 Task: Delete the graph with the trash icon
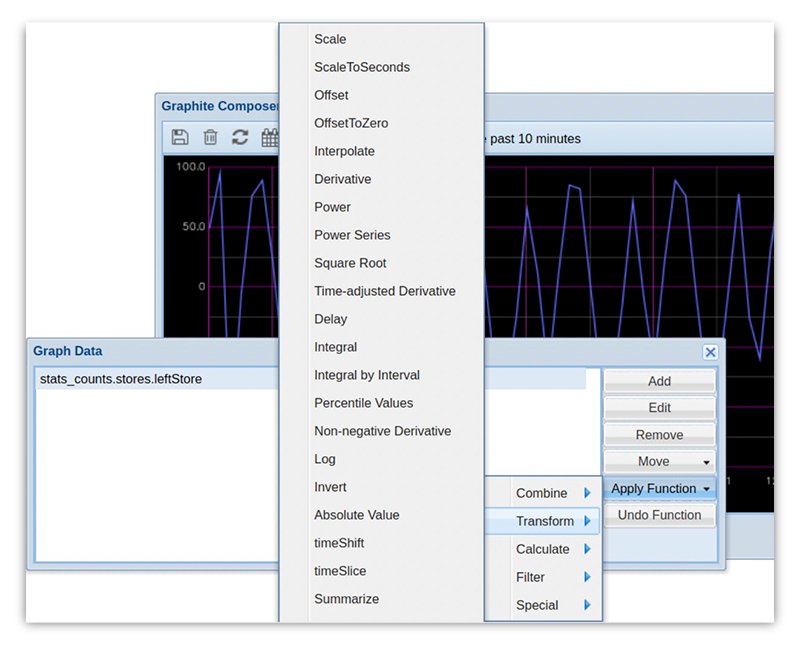pos(210,138)
